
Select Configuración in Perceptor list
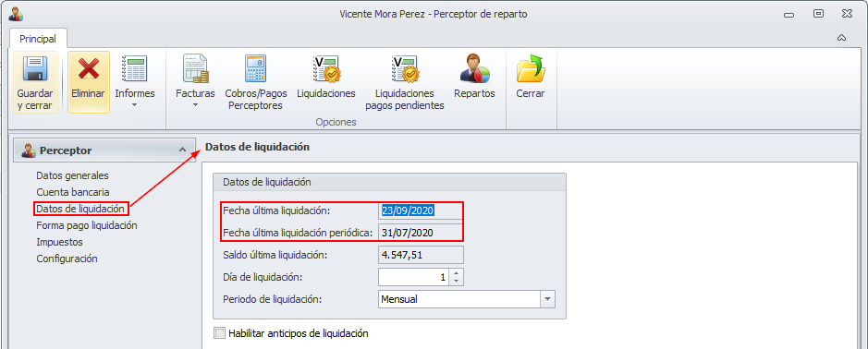coord(67,259)
